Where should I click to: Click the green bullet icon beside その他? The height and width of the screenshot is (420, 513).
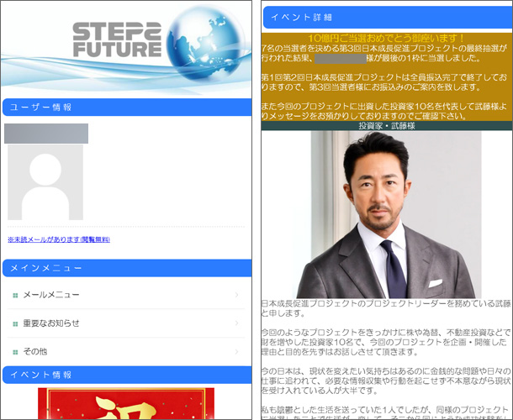(x=15, y=351)
